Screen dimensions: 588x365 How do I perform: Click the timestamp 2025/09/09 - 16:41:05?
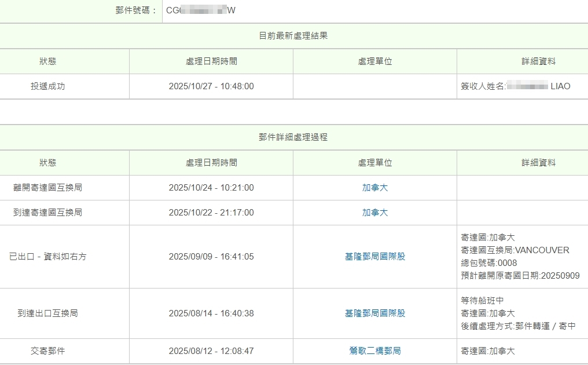(211, 257)
